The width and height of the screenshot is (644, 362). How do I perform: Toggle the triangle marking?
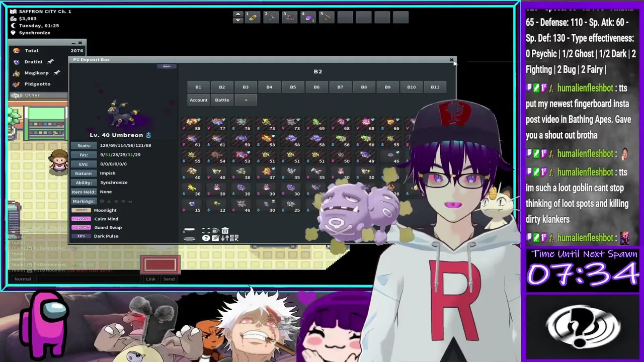tap(109, 201)
